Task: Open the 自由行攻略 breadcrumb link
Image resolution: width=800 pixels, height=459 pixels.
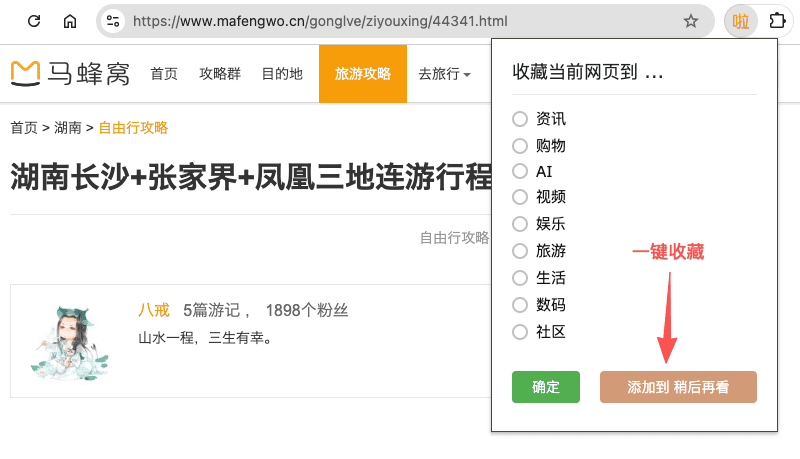Action: [133, 128]
